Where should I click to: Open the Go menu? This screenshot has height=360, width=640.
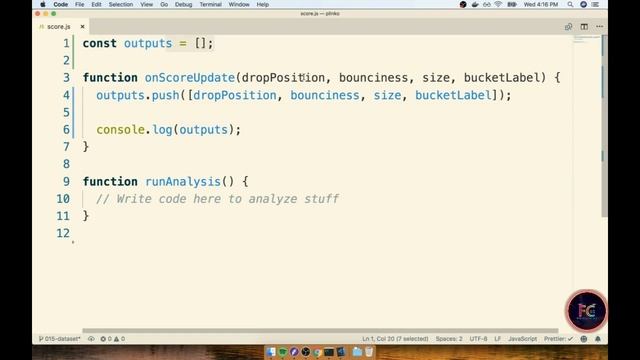tap(164, 4)
